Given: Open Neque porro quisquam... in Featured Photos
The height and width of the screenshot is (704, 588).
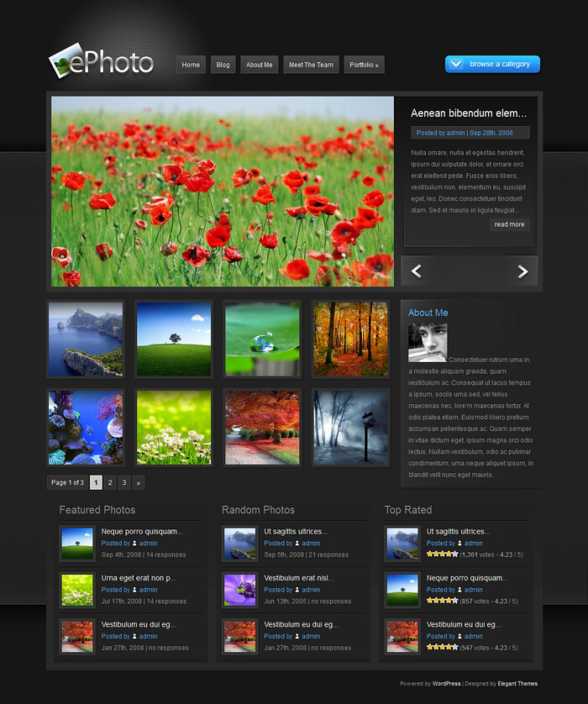Looking at the screenshot, I should 142,532.
